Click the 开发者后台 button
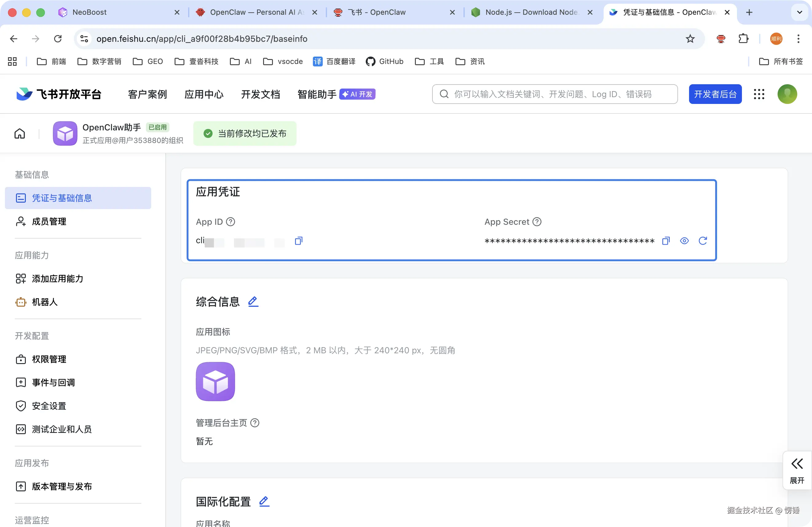The width and height of the screenshot is (812, 527). 715,94
